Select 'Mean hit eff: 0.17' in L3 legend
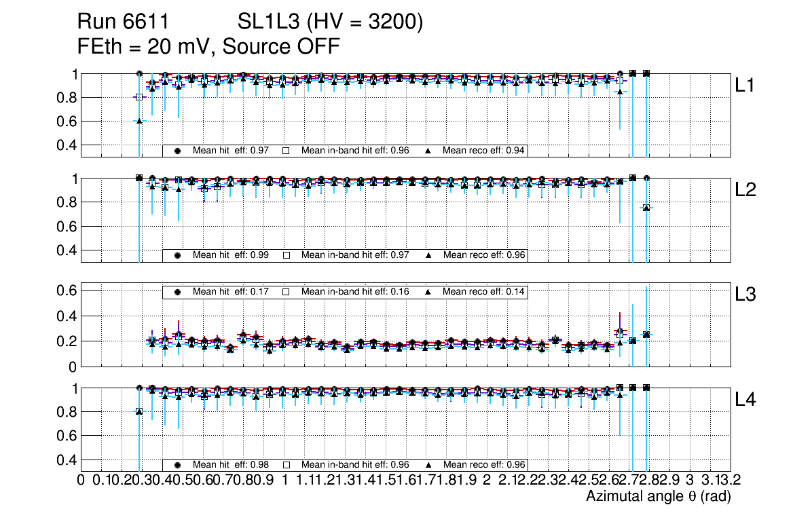Image resolution: width=812 pixels, height=524 pixels. (x=231, y=292)
